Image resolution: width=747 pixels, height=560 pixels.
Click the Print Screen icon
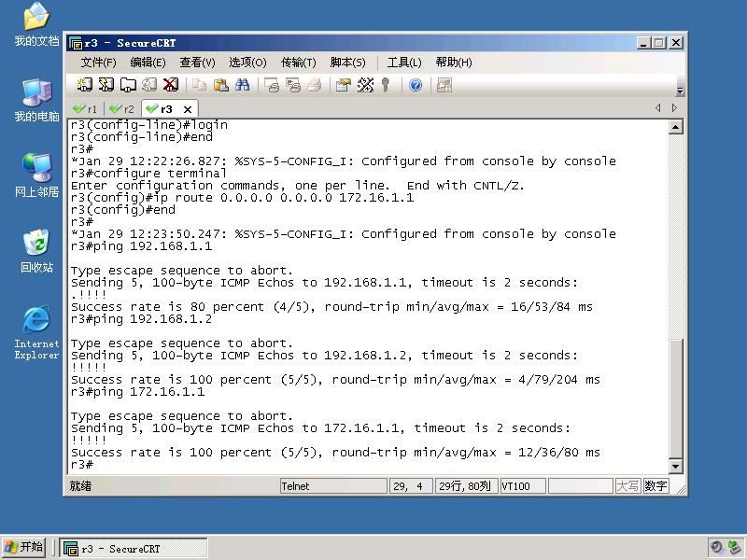click(x=271, y=85)
